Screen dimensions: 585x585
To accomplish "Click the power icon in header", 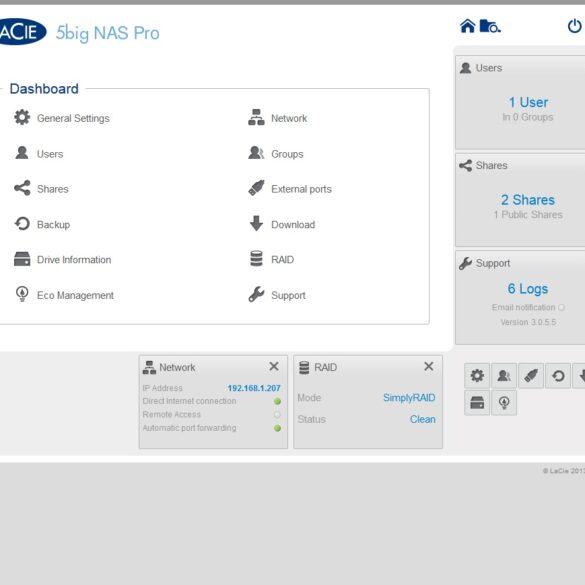I will (574, 26).
